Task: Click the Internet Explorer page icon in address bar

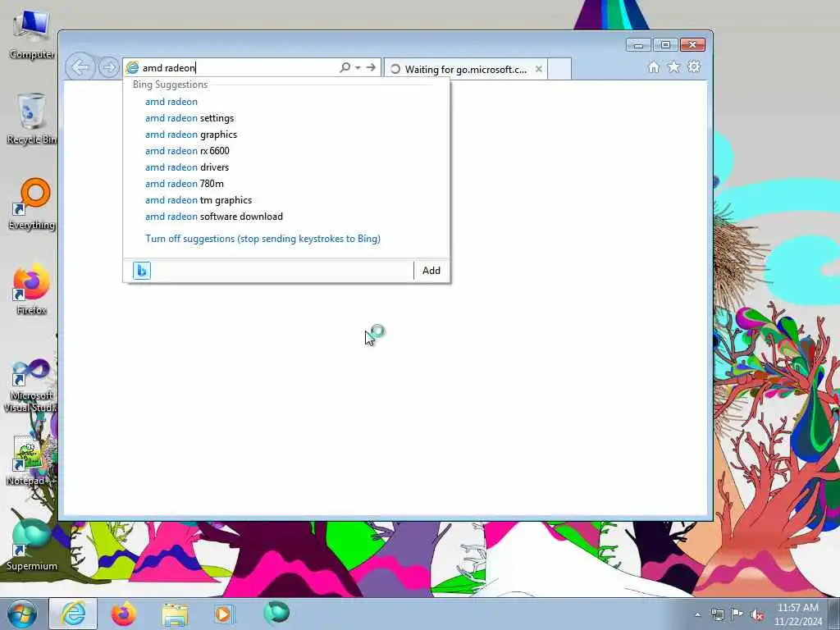Action: 132,67
